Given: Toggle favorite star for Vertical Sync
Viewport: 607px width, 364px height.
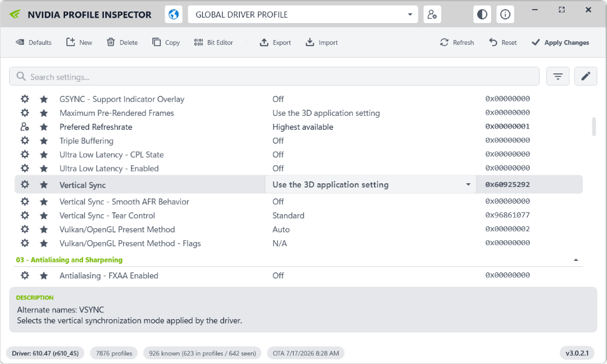Looking at the screenshot, I should point(44,185).
